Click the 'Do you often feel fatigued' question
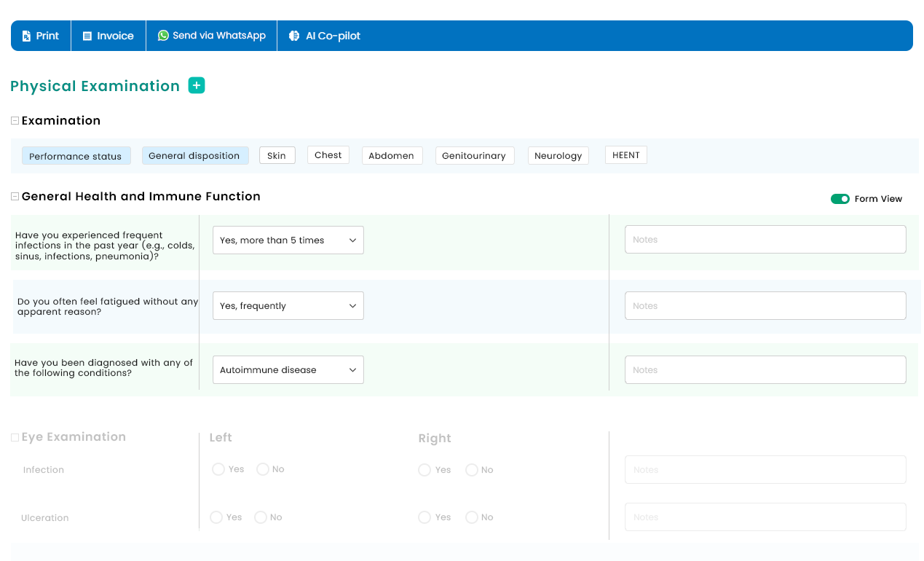The image size is (924, 561). pos(108,307)
